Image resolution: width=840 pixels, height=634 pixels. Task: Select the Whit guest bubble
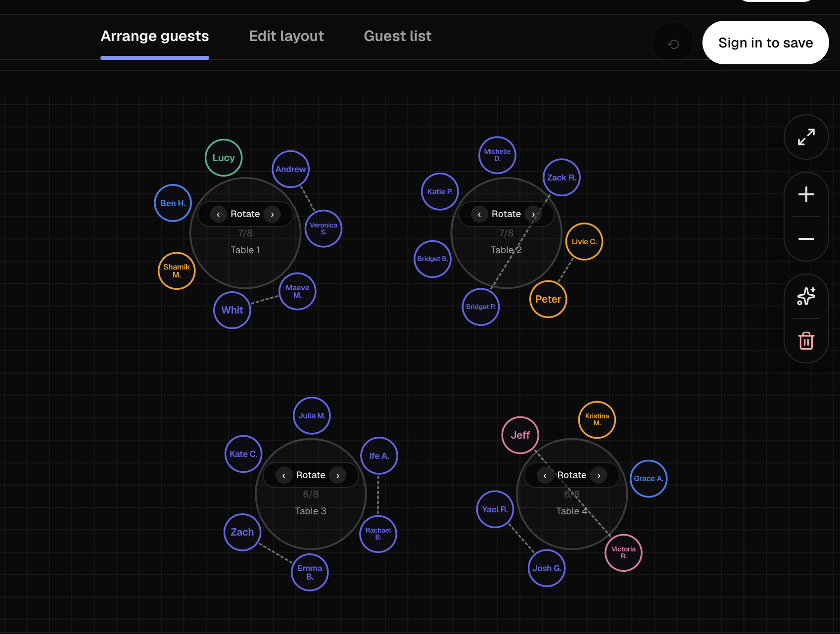click(x=233, y=310)
